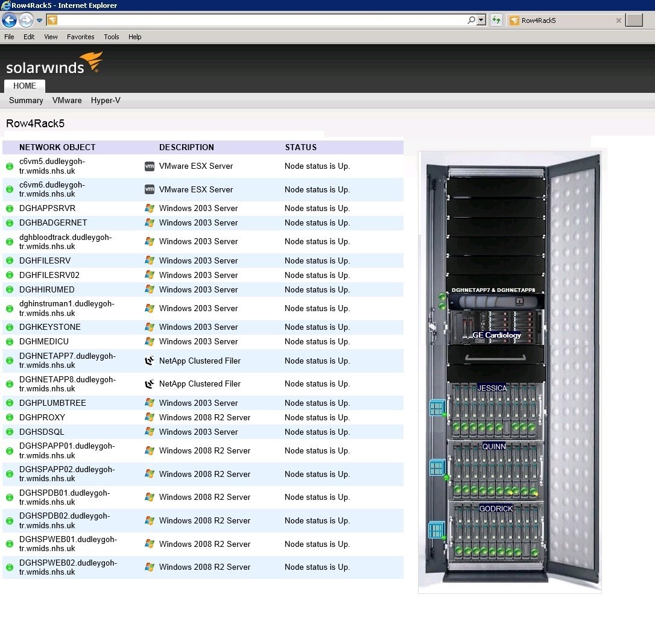Image resolution: width=655 pixels, height=644 pixels.
Task: Click the Row4Rack5 page heading
Action: tap(35, 124)
